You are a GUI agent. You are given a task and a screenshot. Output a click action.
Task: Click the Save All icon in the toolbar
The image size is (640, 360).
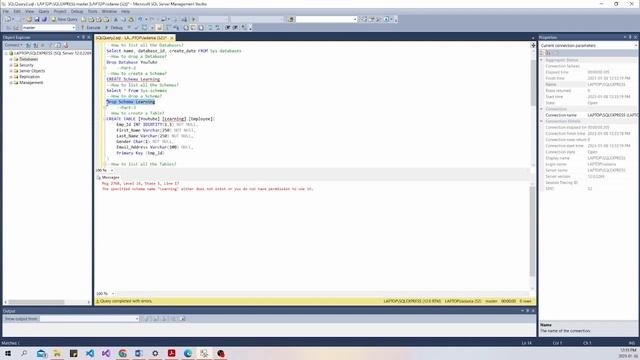coord(44,19)
